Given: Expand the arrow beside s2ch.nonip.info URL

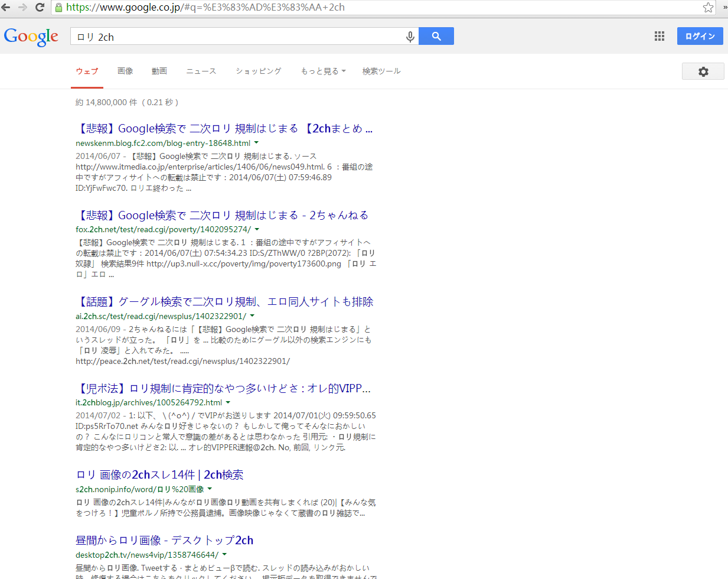Looking at the screenshot, I should pos(210,489).
